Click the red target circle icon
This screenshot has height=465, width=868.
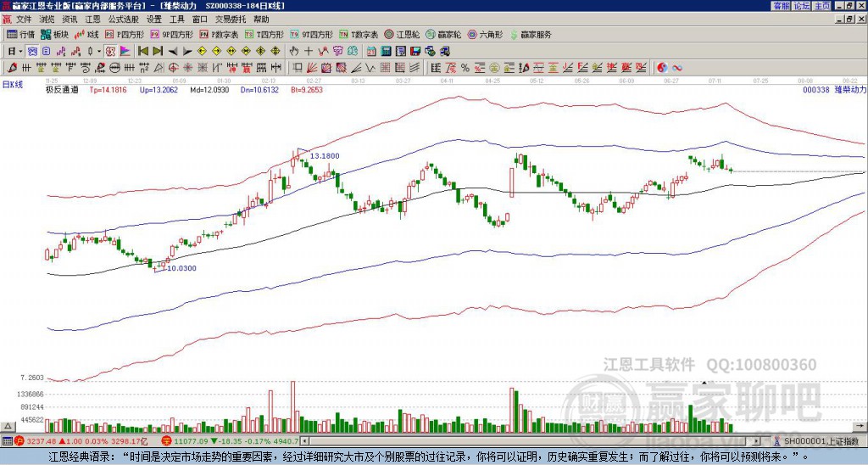(173, 68)
